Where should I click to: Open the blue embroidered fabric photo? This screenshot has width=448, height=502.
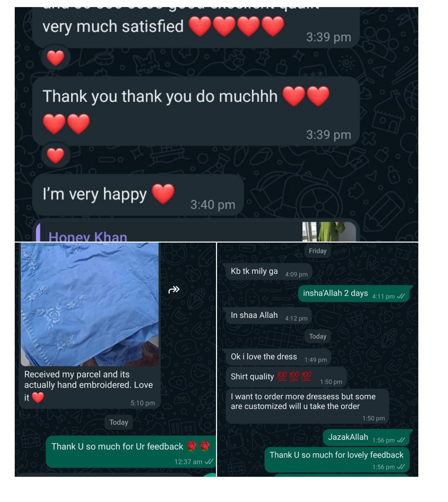coord(90,304)
